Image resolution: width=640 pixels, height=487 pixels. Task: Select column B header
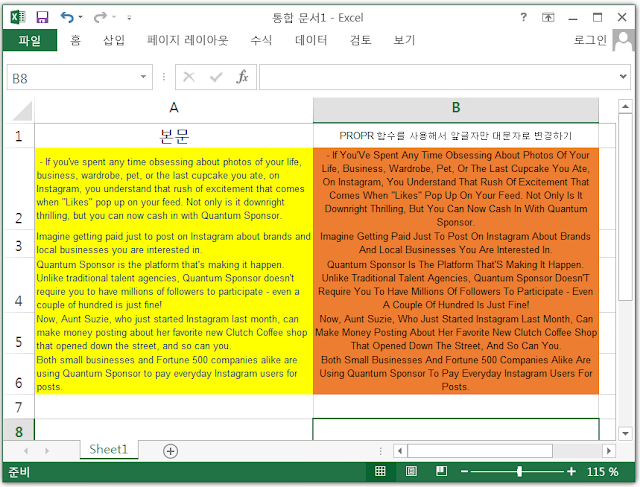coord(456,108)
